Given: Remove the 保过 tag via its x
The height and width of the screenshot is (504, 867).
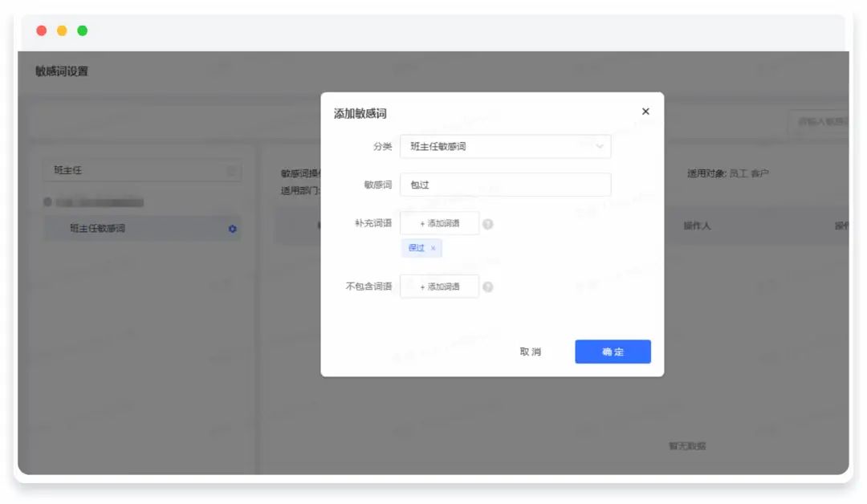Looking at the screenshot, I should point(433,249).
